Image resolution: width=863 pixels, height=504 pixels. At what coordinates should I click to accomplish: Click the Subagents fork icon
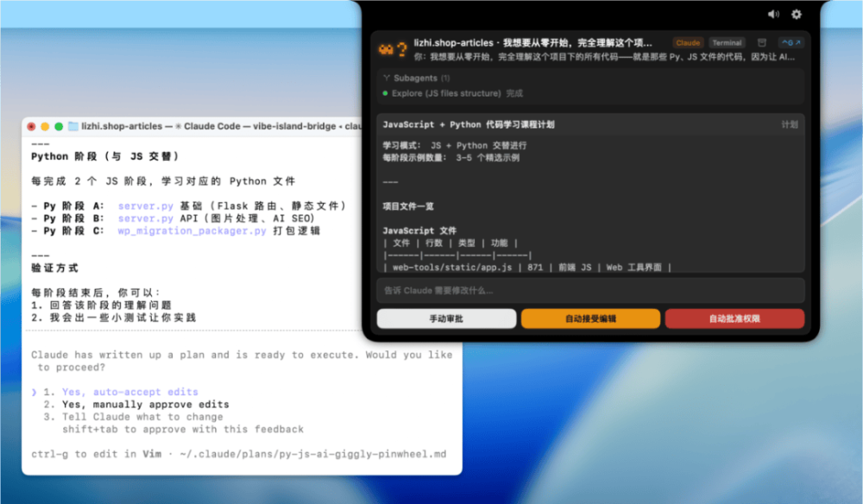coord(387,79)
